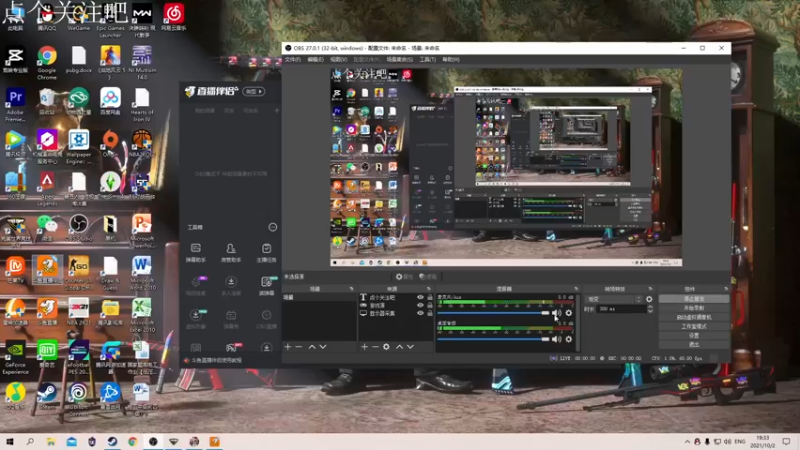Open OBS 设置 settings button
The width and height of the screenshot is (800, 450).
click(694, 336)
